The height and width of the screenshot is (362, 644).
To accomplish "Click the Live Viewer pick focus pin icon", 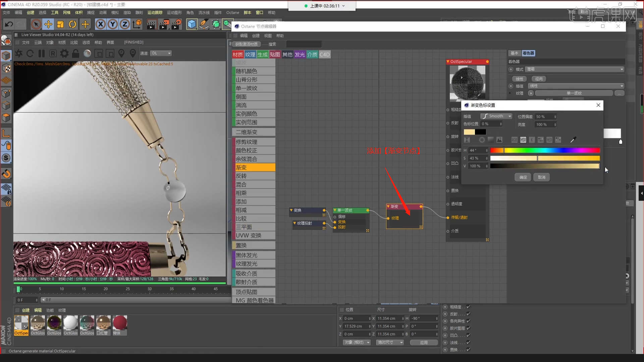I will 121,53.
